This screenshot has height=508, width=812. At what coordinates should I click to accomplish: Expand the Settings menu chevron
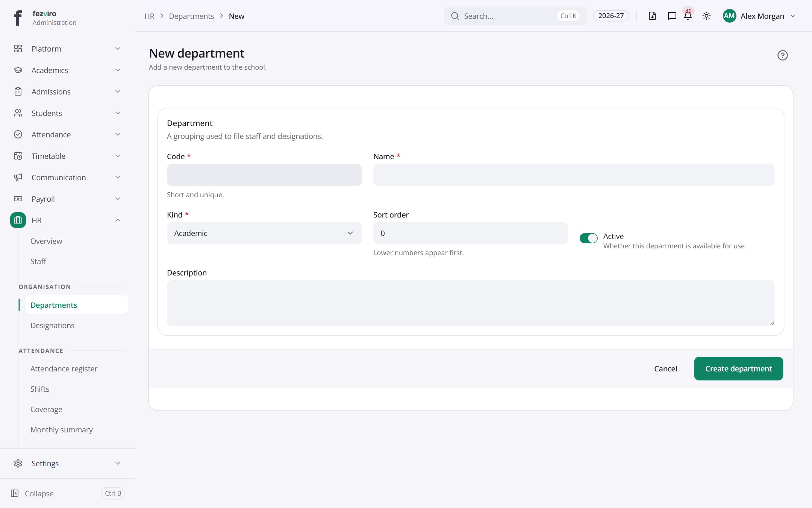[118, 463]
